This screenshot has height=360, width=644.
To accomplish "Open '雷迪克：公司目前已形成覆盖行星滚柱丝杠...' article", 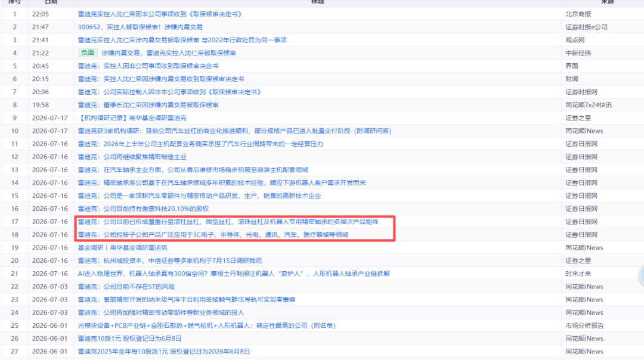I will point(228,222).
